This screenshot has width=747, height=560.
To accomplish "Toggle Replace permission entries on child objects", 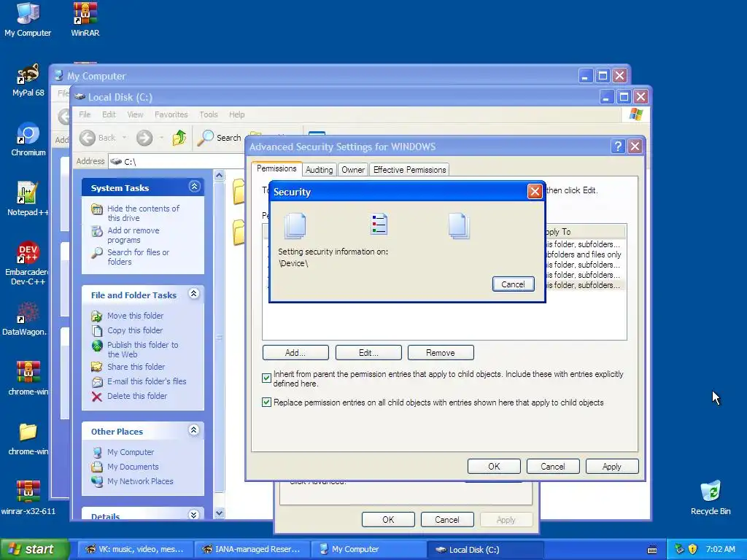I will (266, 402).
